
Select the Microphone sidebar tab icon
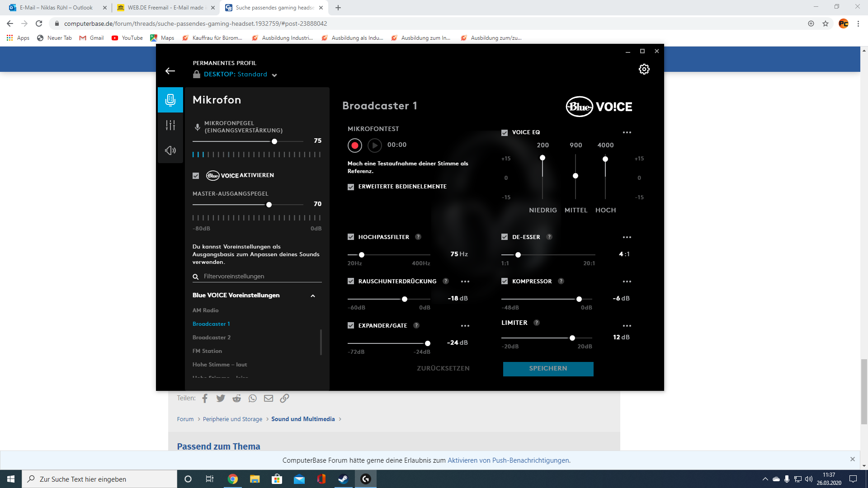(x=170, y=100)
